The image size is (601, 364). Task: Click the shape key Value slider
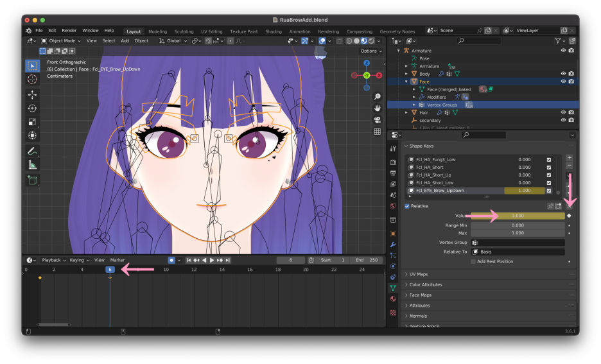(518, 216)
